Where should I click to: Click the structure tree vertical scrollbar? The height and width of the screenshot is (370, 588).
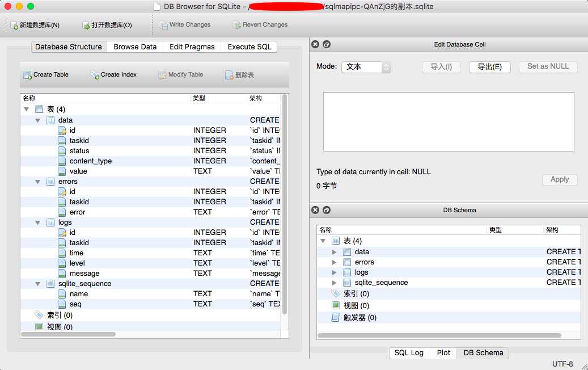point(285,204)
